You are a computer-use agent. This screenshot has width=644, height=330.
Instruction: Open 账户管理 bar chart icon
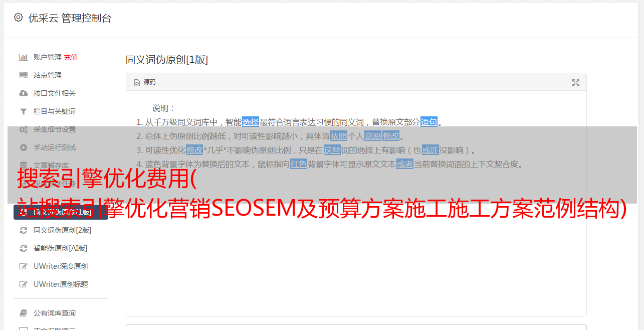[x=23, y=57]
